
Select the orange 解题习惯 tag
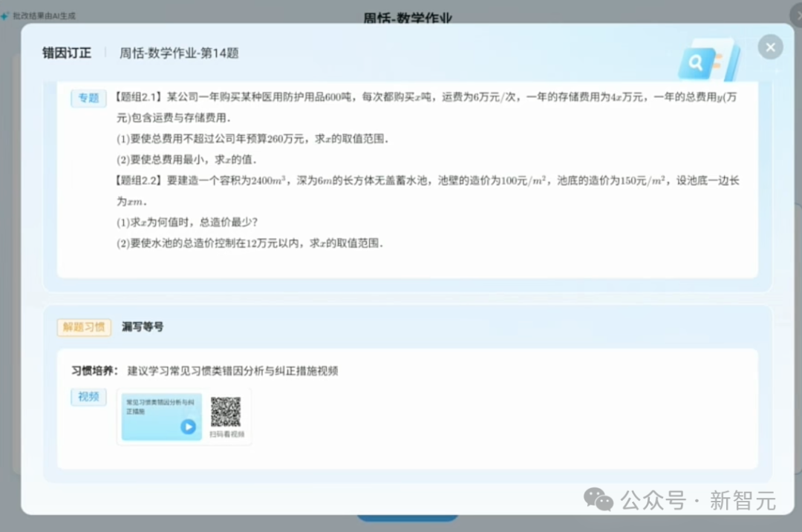(x=84, y=327)
